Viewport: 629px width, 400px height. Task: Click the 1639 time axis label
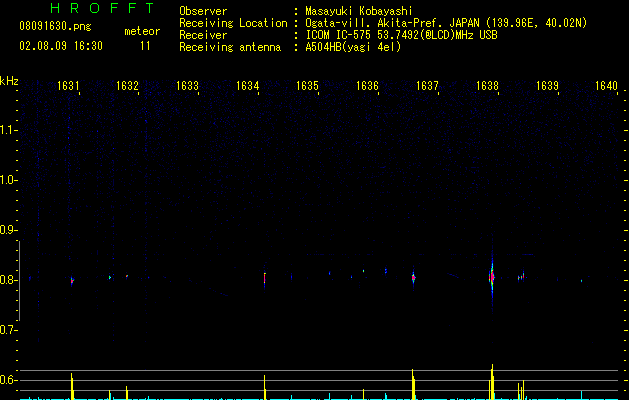click(547, 86)
